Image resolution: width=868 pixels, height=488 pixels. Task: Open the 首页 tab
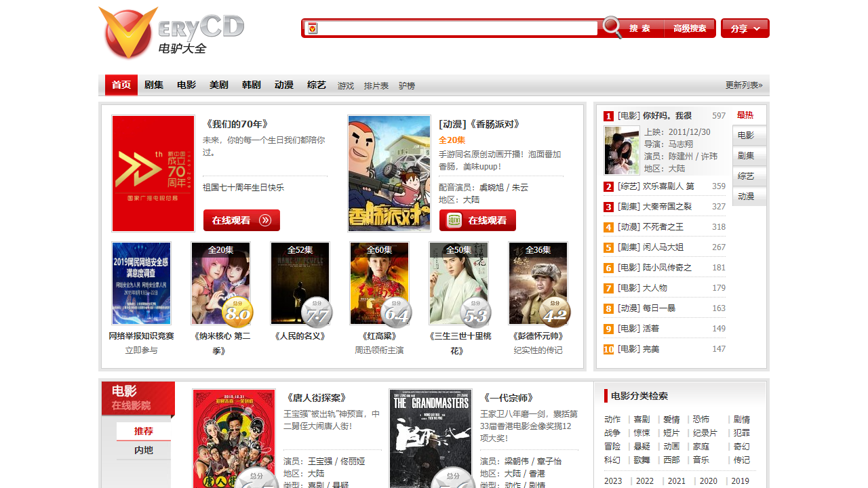pyautogui.click(x=121, y=85)
